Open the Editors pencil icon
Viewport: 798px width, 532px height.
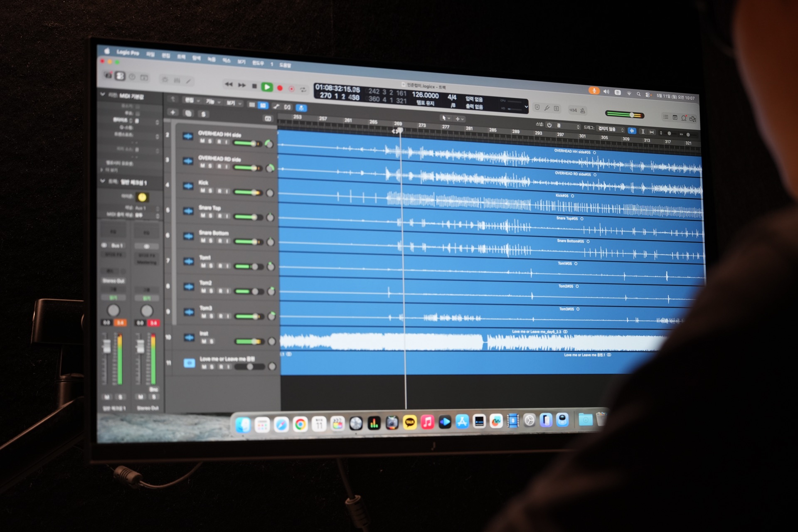coord(189,81)
